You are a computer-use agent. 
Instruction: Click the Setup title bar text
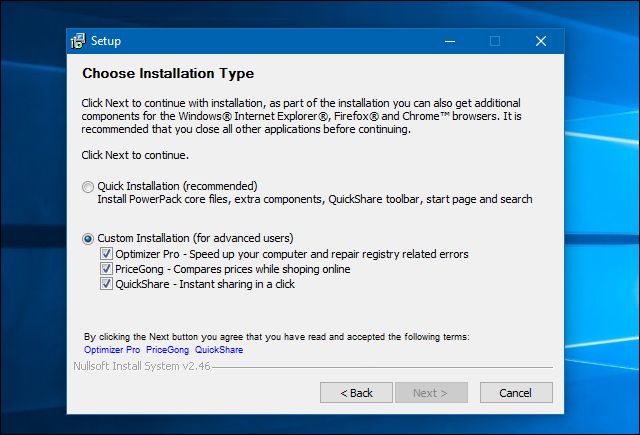pos(106,41)
